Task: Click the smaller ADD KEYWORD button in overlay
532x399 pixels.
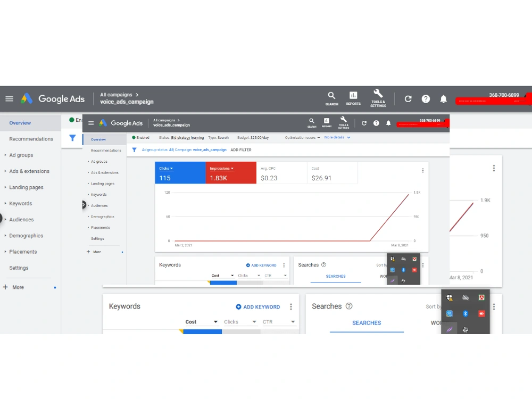Action: pos(261,265)
